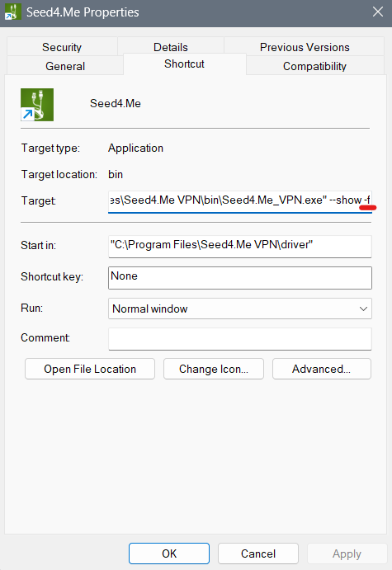Open the Change Icon dialog

pos(214,369)
